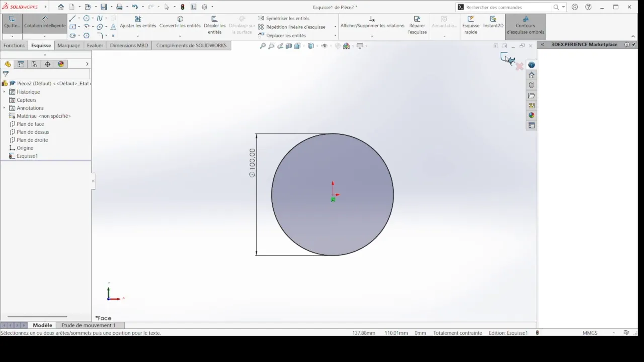Select the Spline sketch tool
The width and height of the screenshot is (644, 362).
100,18
